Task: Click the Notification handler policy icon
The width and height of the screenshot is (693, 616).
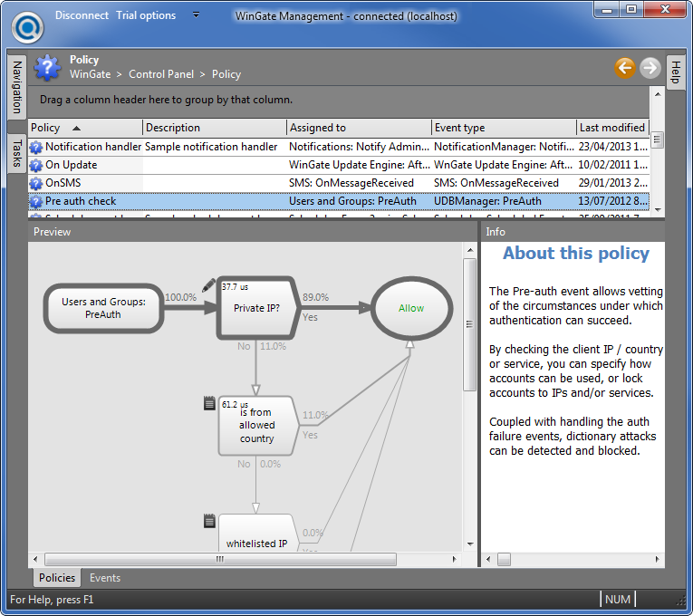Action: (36, 147)
